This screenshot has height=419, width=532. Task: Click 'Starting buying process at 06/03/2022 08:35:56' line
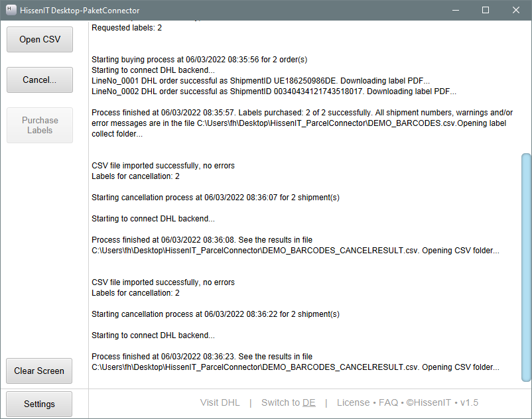click(199, 60)
